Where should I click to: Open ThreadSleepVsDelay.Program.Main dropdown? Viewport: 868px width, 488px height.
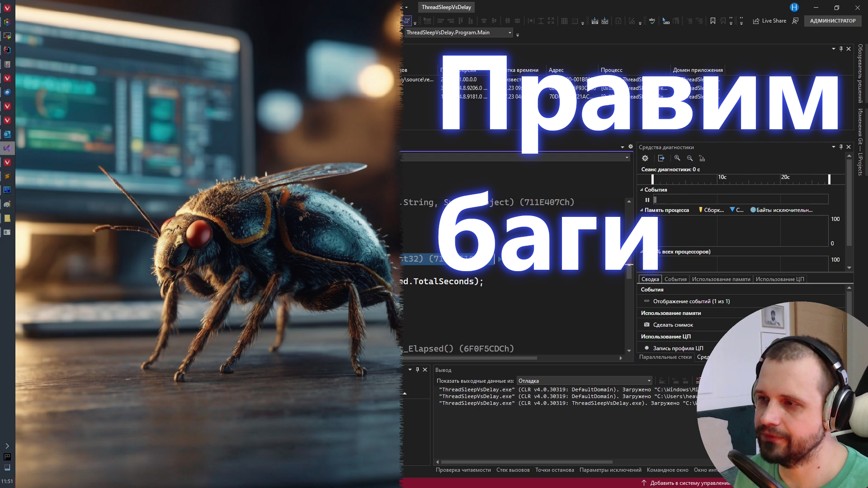point(510,33)
